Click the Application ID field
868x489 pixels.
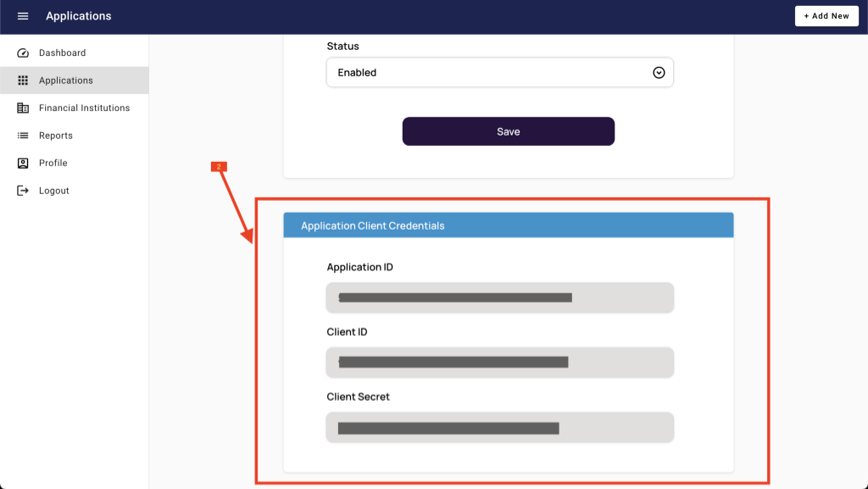(x=499, y=297)
